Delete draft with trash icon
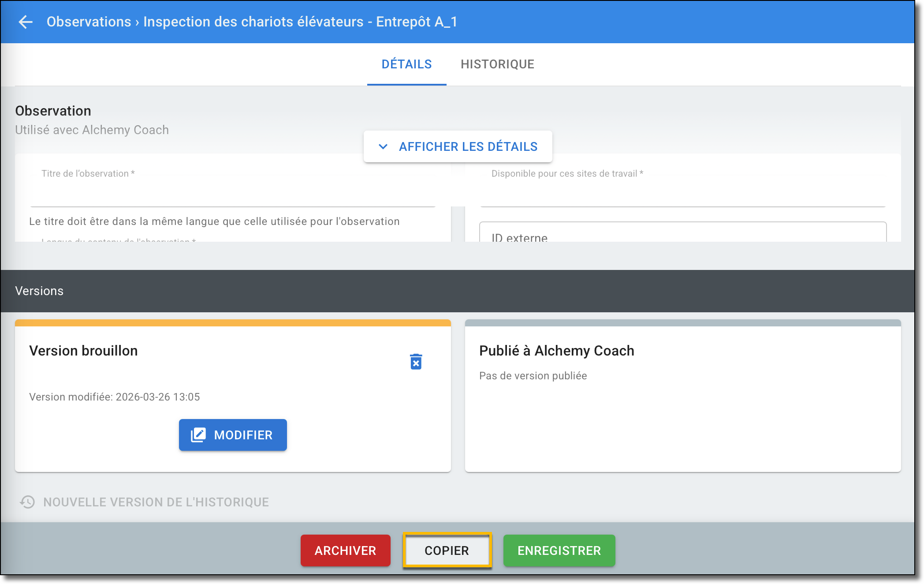The width and height of the screenshot is (924, 584). (x=416, y=362)
